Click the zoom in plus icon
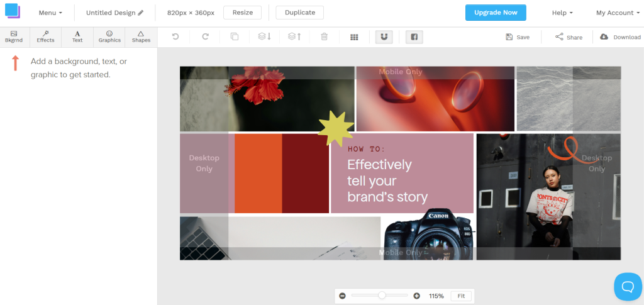Screen dimensions: 644x305 pos(416,296)
